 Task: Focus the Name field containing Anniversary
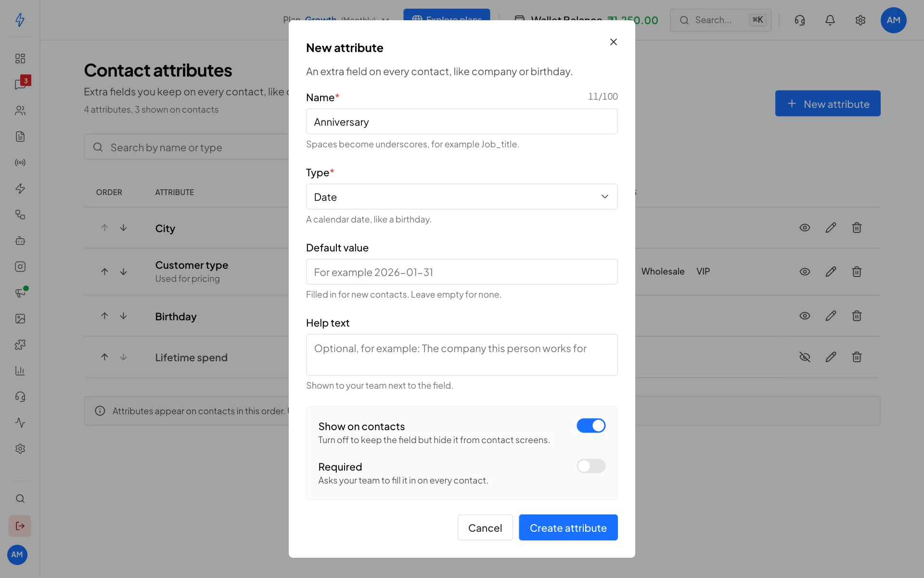click(x=462, y=121)
